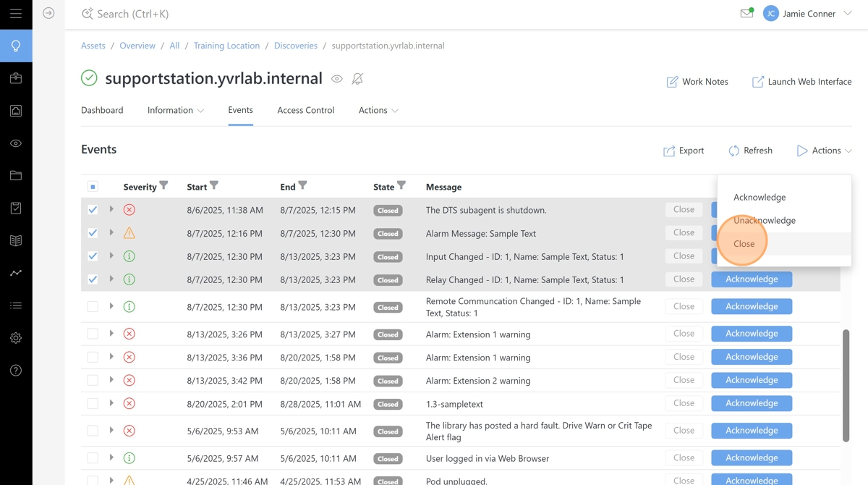
Task: Select the Remote Communcation Changed event checkbox
Action: point(93,307)
